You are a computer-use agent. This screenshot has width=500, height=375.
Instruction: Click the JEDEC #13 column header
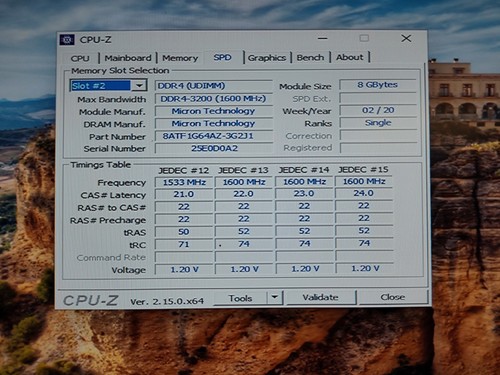click(x=243, y=170)
